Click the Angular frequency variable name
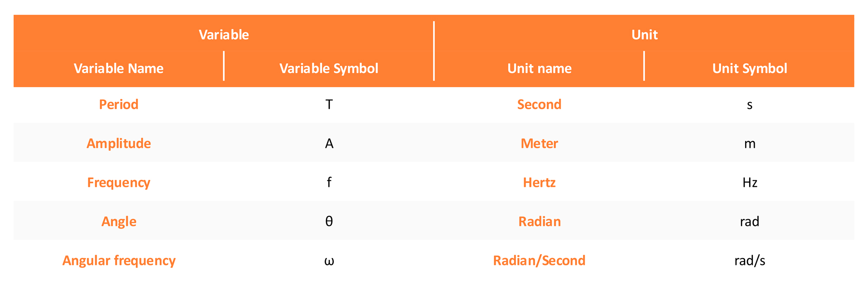Image resolution: width=868 pixels, height=297 pixels. click(118, 261)
